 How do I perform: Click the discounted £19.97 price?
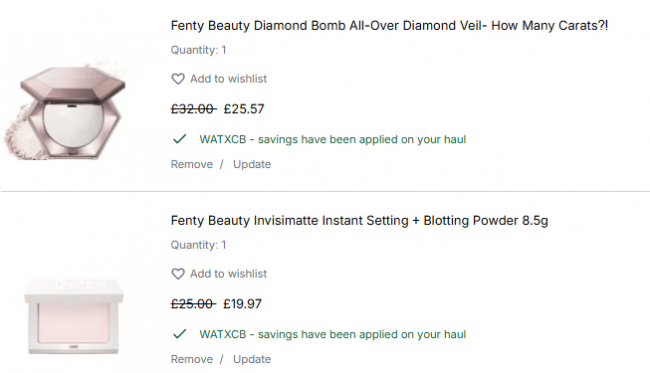click(243, 304)
